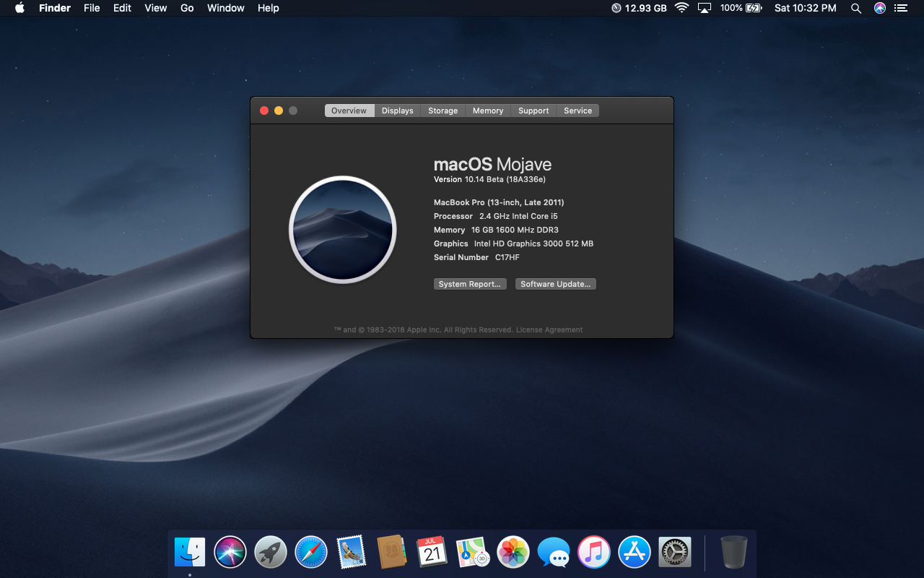Click the Software Update button
The image size is (924, 578).
coord(556,284)
